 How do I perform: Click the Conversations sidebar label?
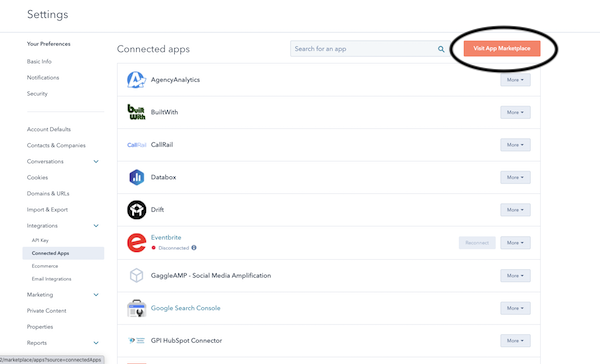[x=45, y=162]
